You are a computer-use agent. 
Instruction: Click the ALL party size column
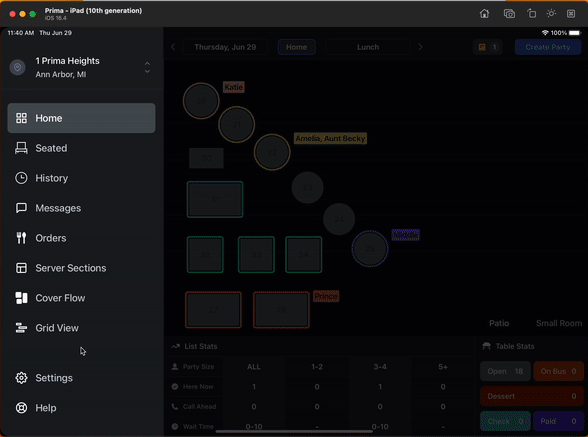pyautogui.click(x=254, y=367)
